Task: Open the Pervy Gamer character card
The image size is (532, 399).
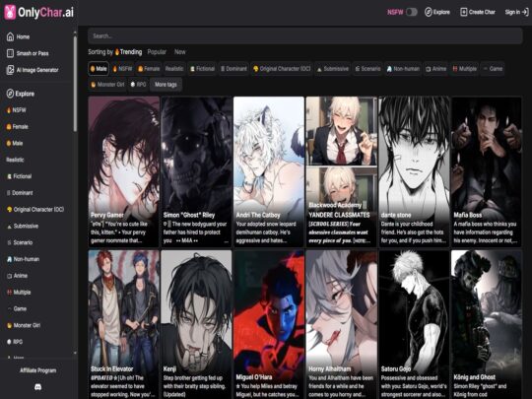Action: [123, 171]
